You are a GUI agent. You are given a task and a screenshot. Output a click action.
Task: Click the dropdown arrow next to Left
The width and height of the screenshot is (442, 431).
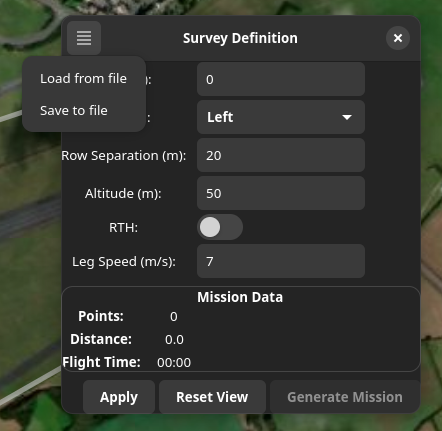(347, 117)
